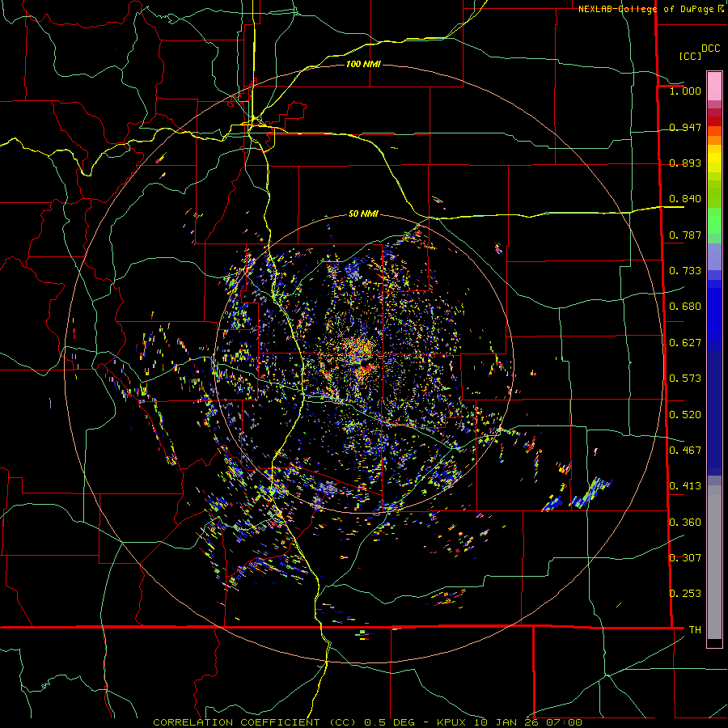728x728 pixels.
Task: Click the pink top segment of color scale
Action: click(x=714, y=87)
